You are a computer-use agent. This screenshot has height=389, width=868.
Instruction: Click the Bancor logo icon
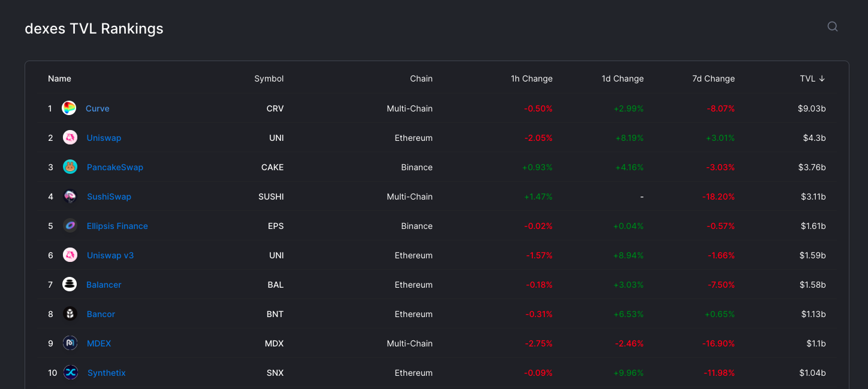70,314
